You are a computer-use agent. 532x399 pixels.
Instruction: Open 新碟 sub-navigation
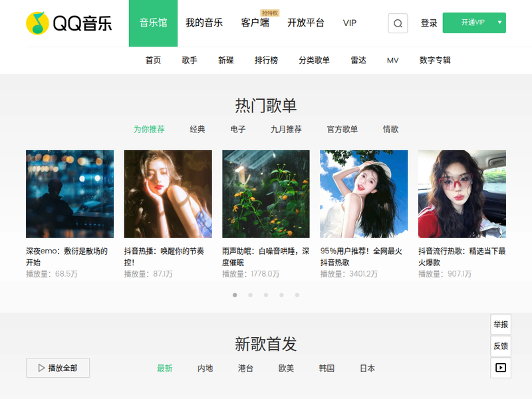tap(225, 60)
